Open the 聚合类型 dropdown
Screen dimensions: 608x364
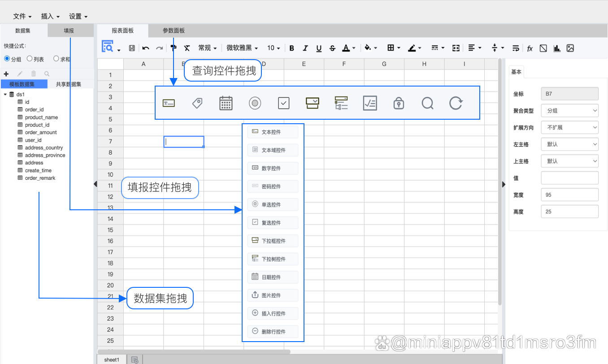pyautogui.click(x=569, y=110)
